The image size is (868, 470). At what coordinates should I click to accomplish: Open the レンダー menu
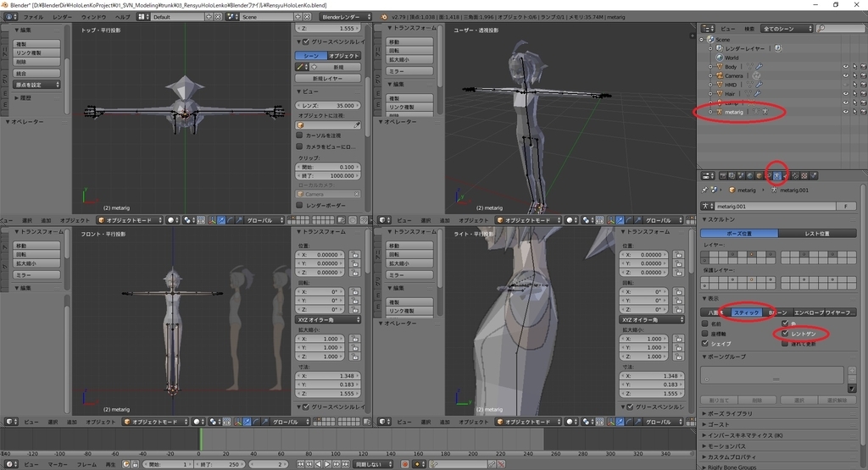63,17
